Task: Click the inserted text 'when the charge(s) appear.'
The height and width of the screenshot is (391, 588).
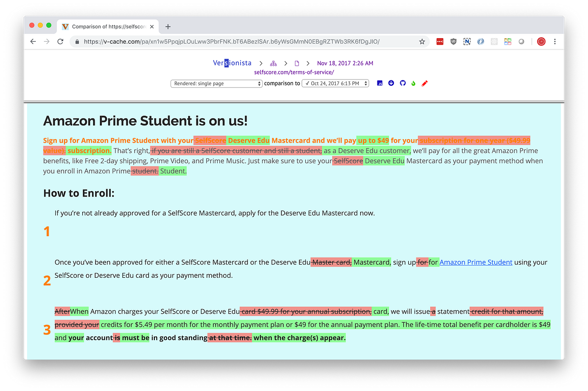Action: pyautogui.click(x=299, y=338)
